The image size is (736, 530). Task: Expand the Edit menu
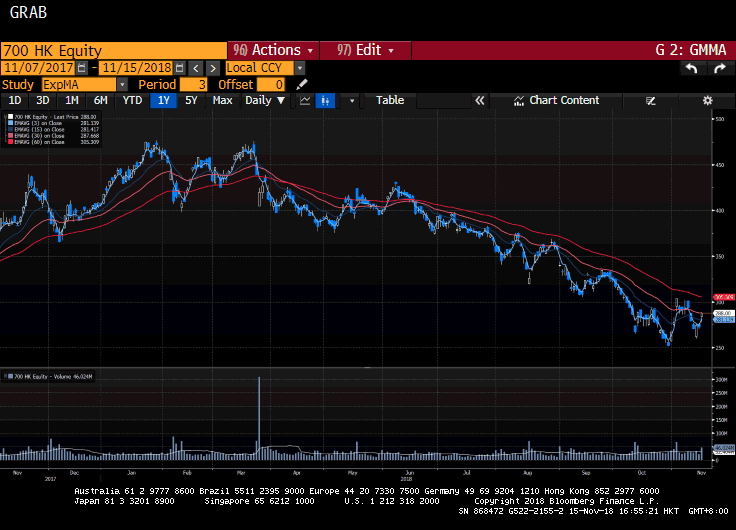[x=365, y=50]
